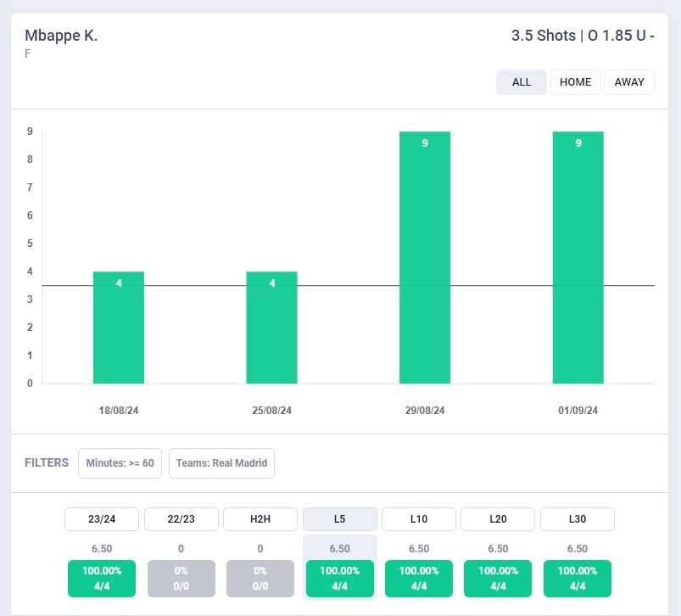681x616 pixels.
Task: Click the 01/09/24 date label
Action: [578, 411]
